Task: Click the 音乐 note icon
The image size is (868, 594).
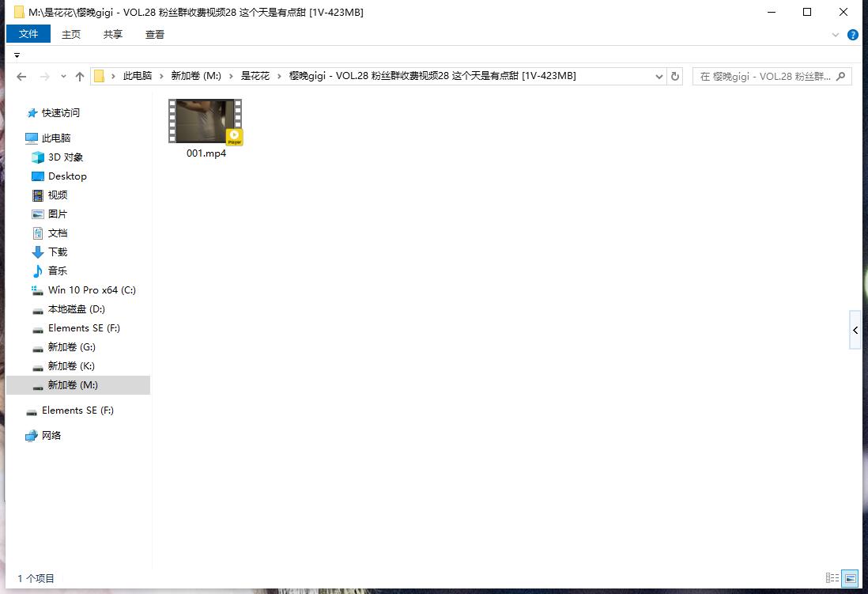Action: click(x=38, y=271)
